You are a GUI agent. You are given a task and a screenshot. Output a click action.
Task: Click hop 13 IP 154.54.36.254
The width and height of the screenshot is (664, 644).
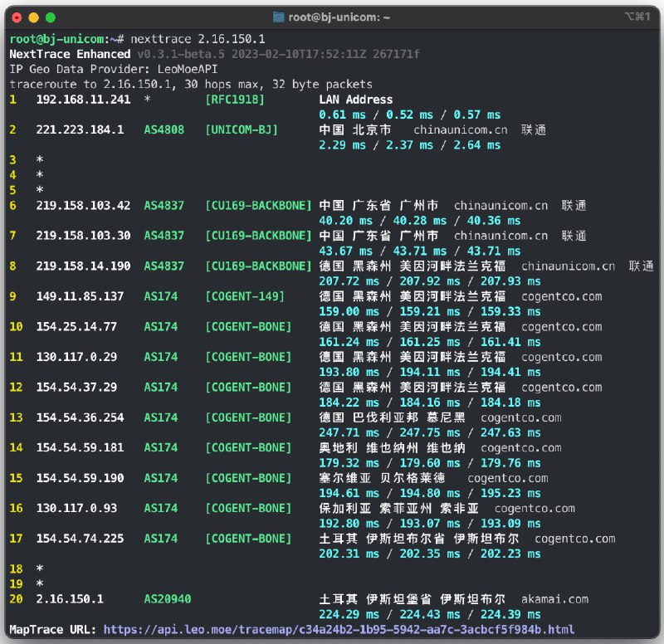click(80, 418)
